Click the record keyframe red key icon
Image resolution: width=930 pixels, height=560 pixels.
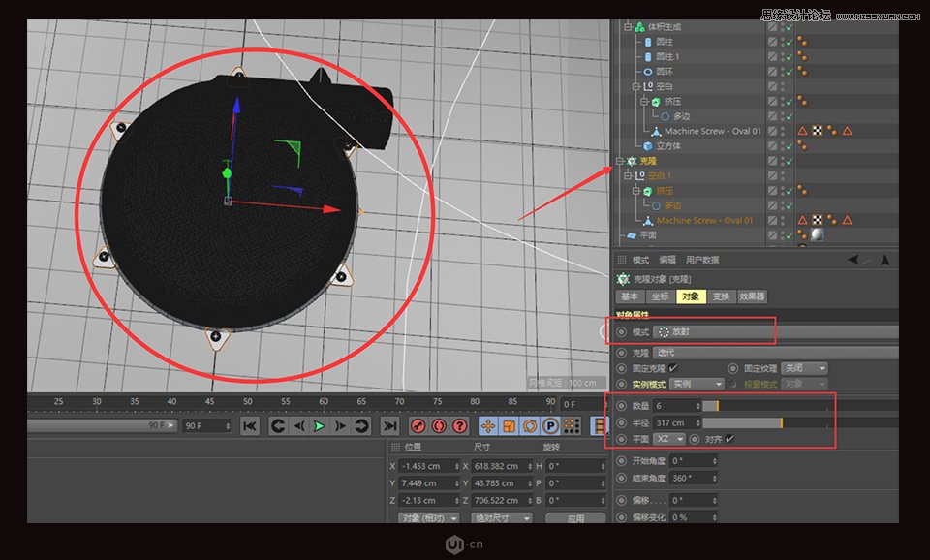coord(417,425)
